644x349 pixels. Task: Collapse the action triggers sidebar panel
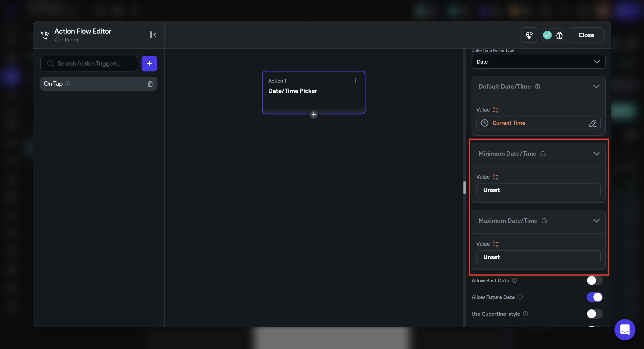(153, 35)
